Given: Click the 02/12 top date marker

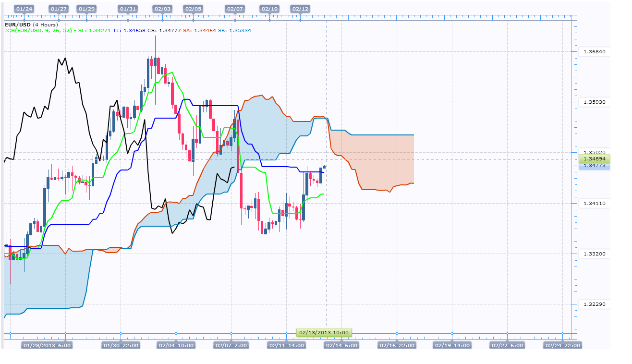Looking at the screenshot, I should tap(301, 9).
